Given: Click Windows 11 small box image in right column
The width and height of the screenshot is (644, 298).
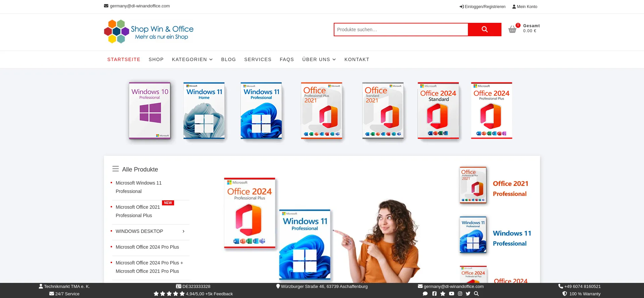Looking at the screenshot, I should point(473,235).
